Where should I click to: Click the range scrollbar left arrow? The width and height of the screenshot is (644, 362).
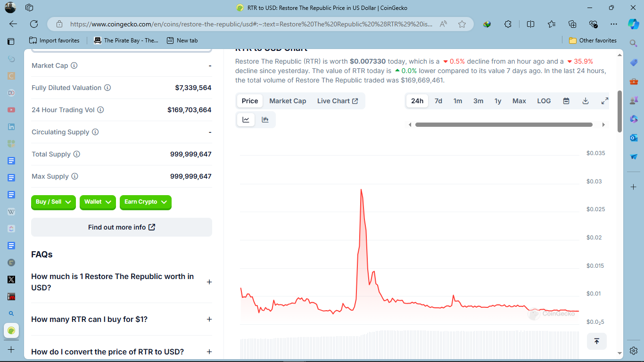[x=410, y=125]
